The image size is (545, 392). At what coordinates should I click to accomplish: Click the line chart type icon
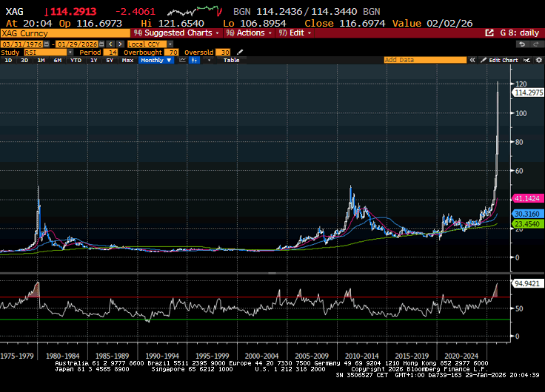(x=181, y=60)
